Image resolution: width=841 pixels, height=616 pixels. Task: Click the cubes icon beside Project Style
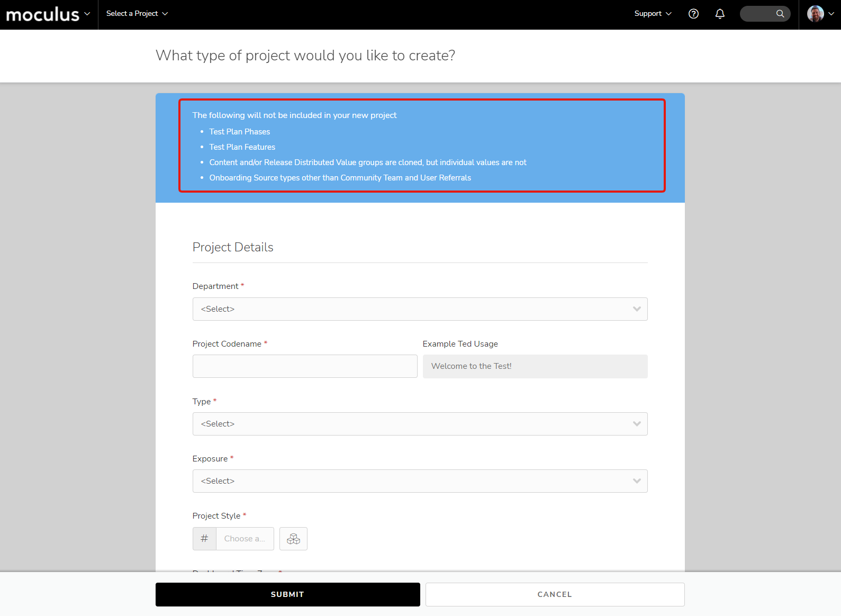(293, 539)
